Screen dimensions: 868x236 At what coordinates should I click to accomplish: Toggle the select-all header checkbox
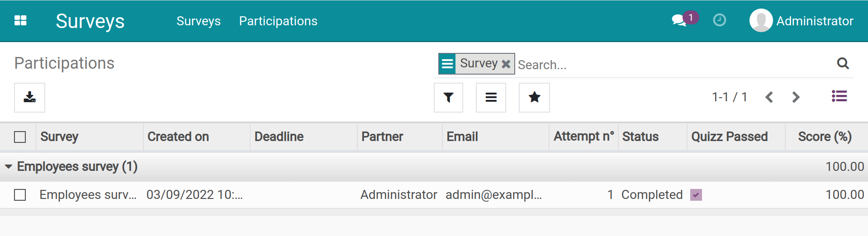click(20, 137)
